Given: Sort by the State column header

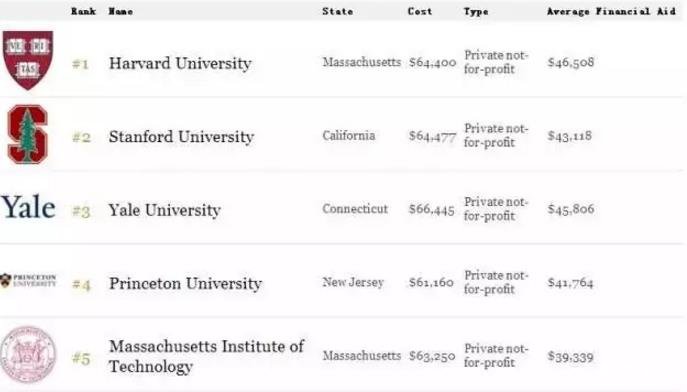Looking at the screenshot, I should [337, 11].
